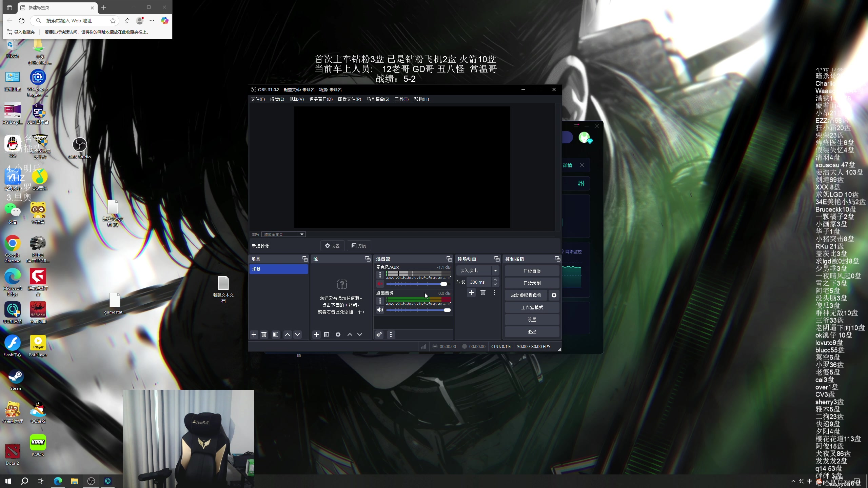This screenshot has width=868, height=488.
Task: Move scene down with arrow icon
Action: pos(297,334)
